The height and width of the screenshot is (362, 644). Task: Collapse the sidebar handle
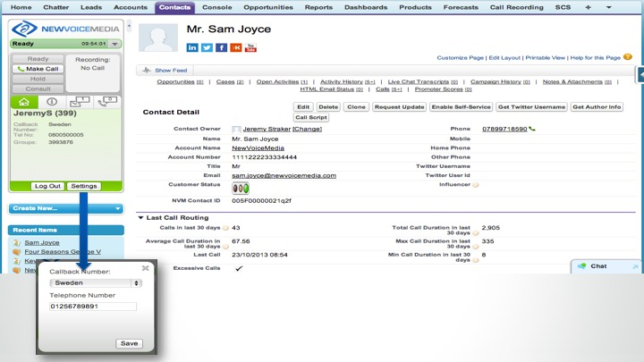pos(129,26)
